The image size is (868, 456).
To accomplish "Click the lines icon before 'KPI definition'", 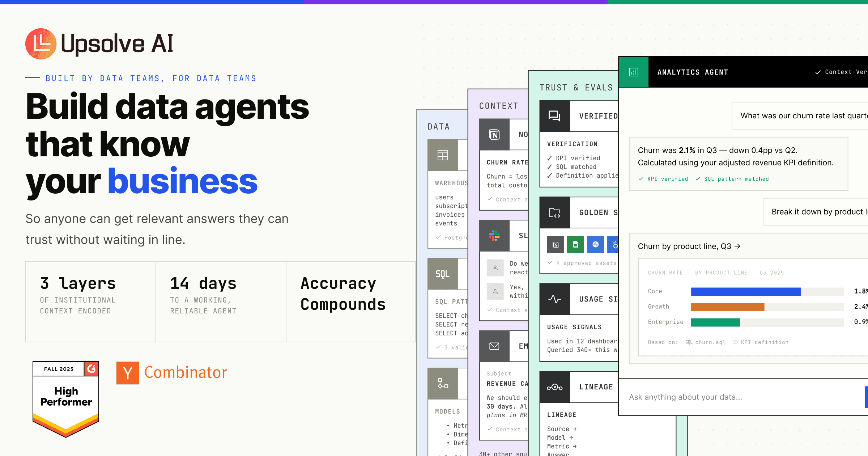I will (735, 342).
